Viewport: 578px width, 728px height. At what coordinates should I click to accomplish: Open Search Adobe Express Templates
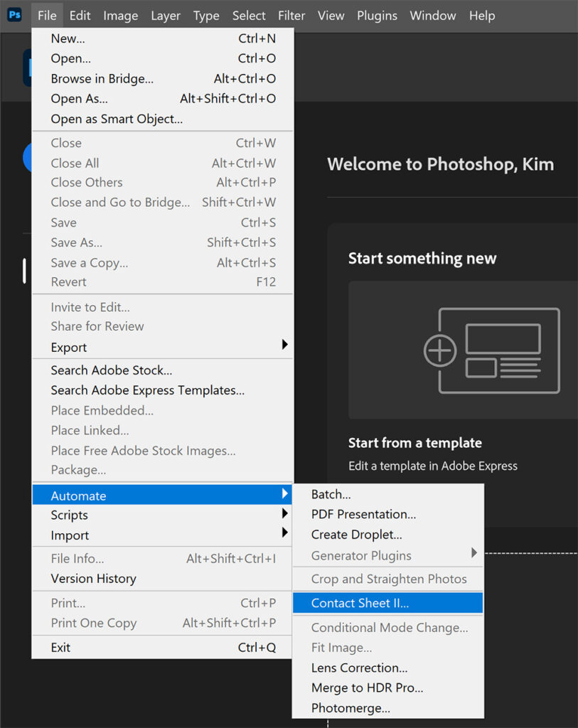[x=147, y=390]
